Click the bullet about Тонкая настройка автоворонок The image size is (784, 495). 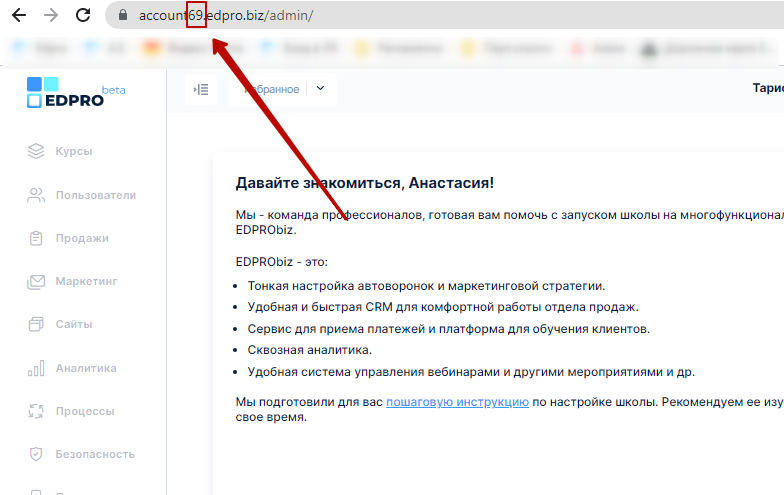tap(426, 286)
